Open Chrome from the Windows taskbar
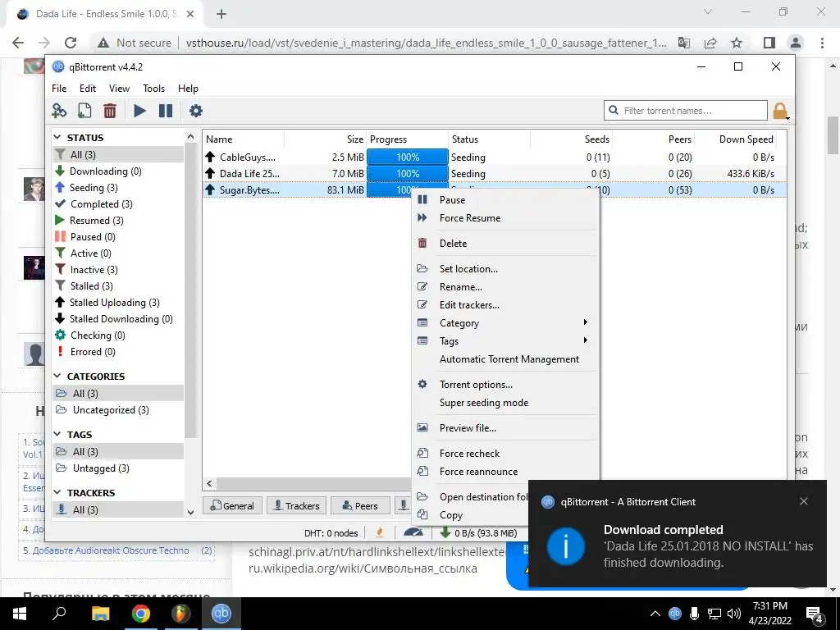Screen dimensions: 840x630 pos(141,614)
